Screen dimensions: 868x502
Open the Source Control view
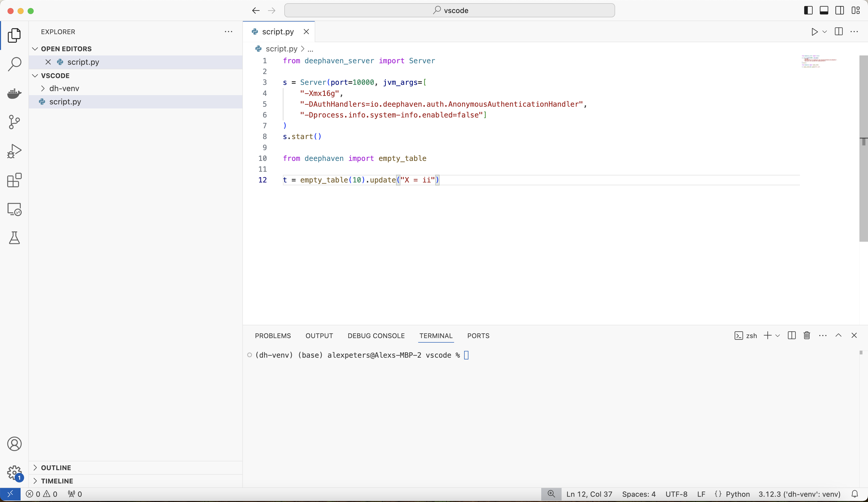point(14,122)
